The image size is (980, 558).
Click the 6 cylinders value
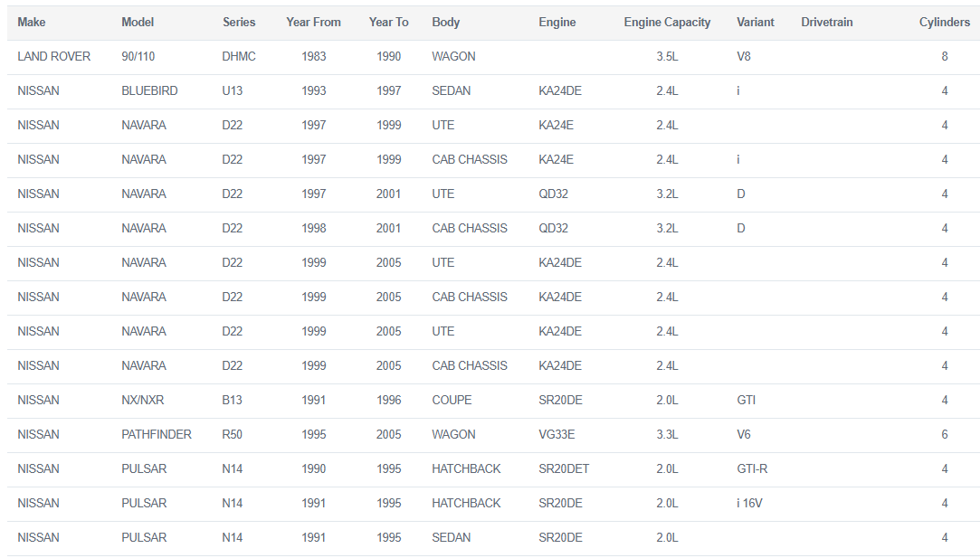pyautogui.click(x=945, y=434)
